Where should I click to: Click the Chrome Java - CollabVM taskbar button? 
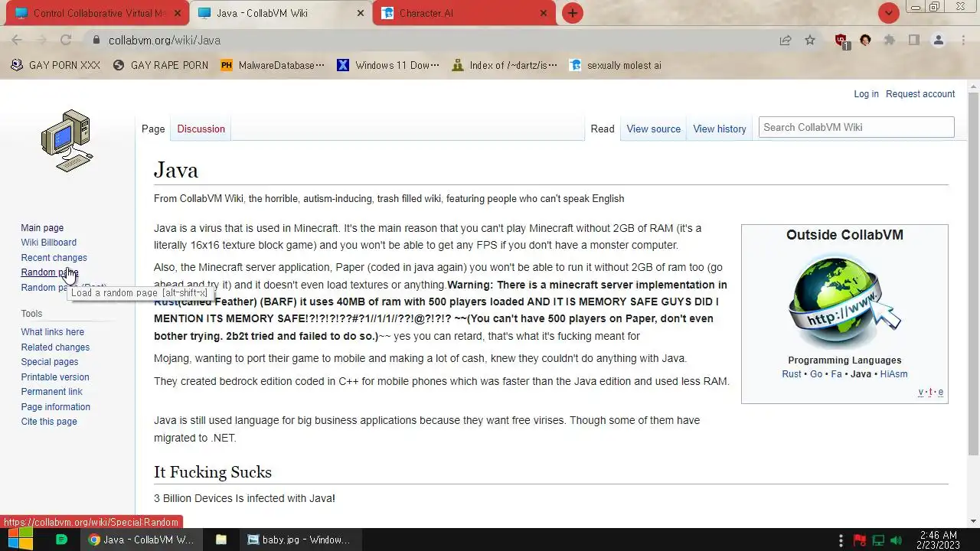tap(141, 540)
